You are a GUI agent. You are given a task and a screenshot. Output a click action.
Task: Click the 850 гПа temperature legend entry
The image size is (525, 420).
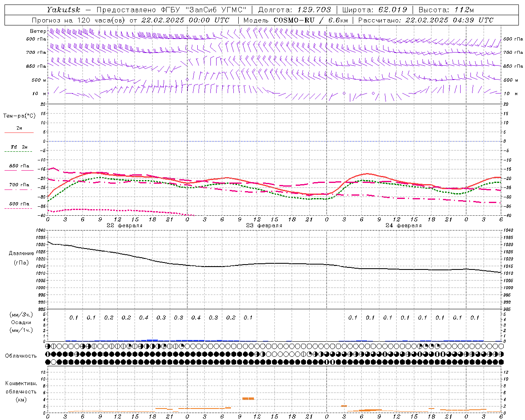[x=19, y=166]
